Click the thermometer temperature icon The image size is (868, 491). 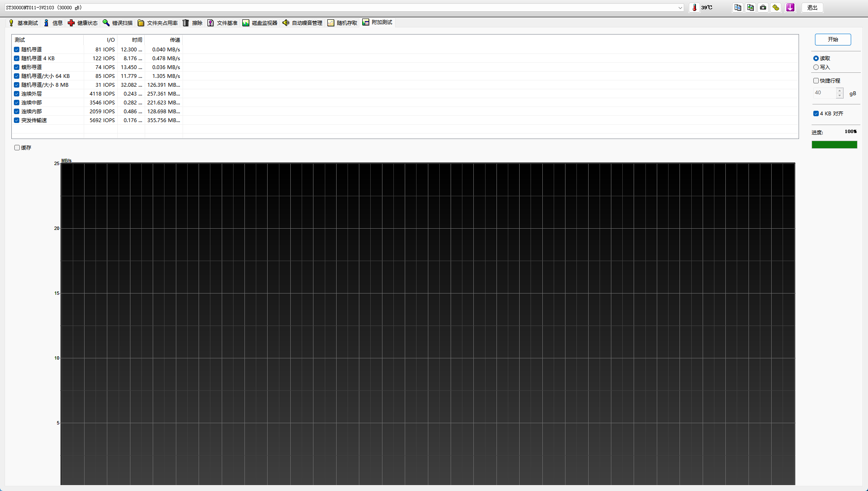coord(694,8)
